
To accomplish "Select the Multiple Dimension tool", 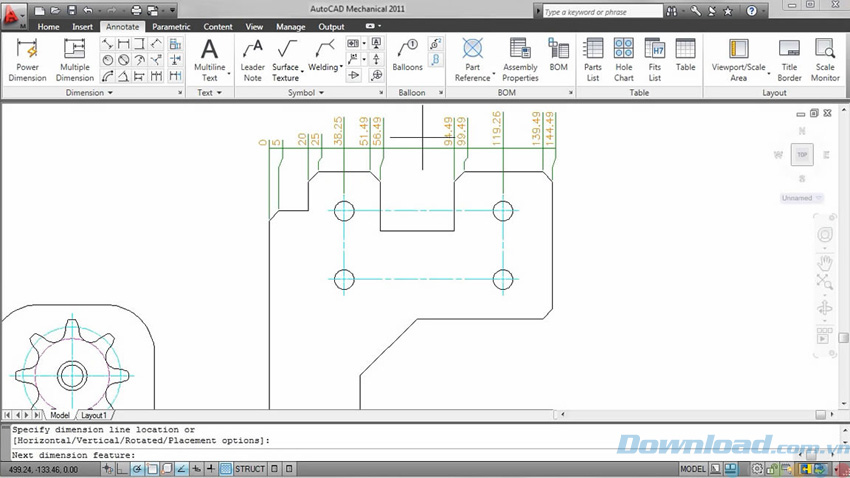I will 75,60.
